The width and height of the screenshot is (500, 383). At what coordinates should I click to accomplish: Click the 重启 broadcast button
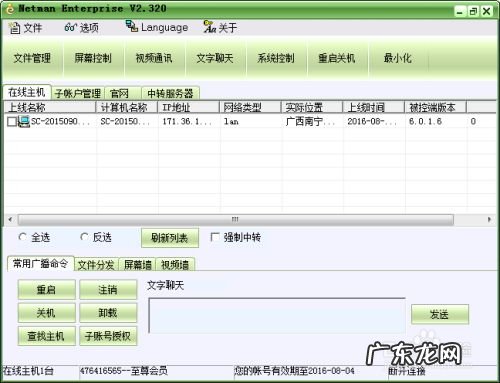[46, 289]
